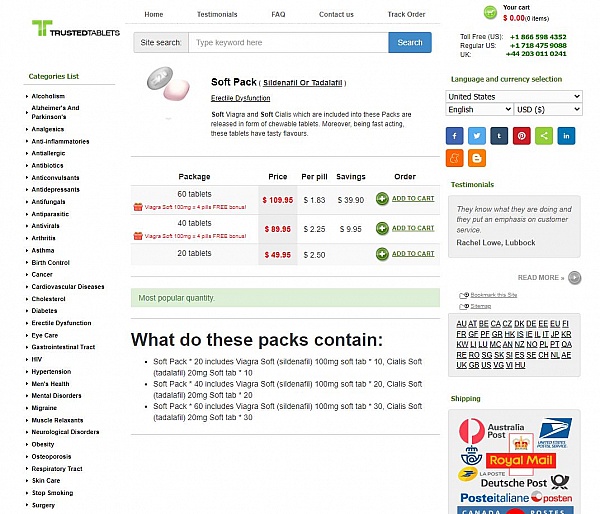Open Alzheimer's And Parkinson's category

click(55, 112)
